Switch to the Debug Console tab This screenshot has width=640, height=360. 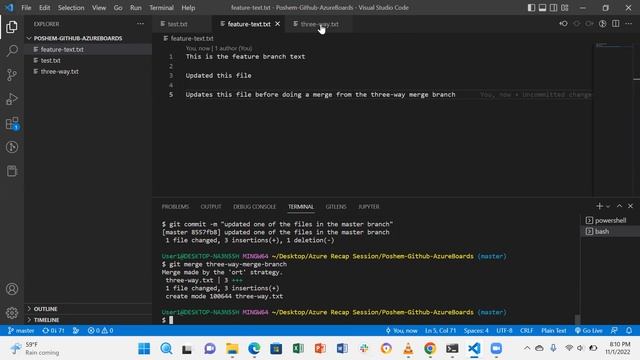(254, 207)
